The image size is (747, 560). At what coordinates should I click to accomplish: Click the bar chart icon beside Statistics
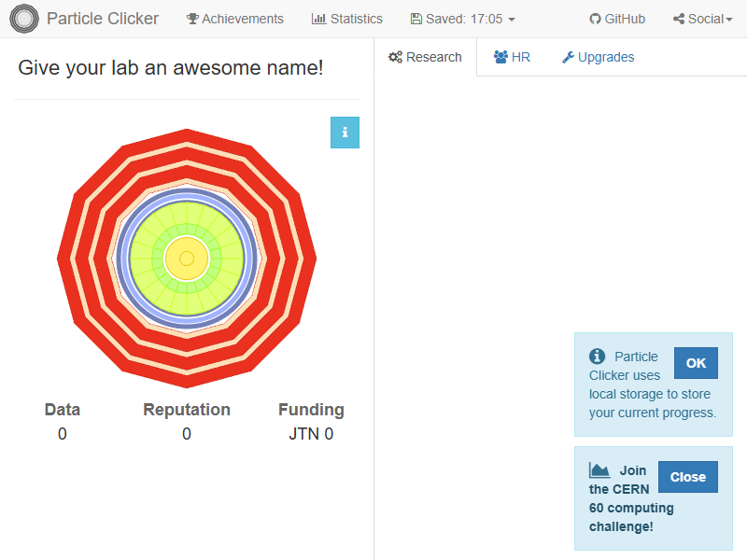(318, 19)
